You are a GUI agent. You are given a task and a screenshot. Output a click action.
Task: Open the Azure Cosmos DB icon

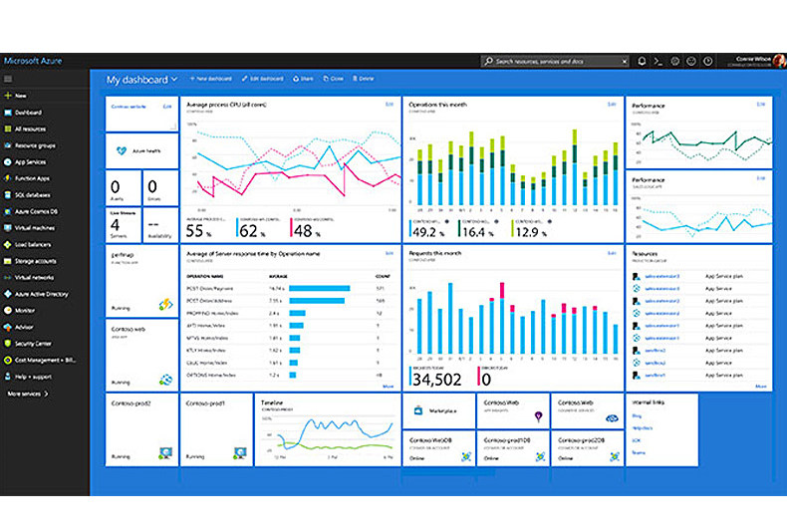[x=8, y=211]
